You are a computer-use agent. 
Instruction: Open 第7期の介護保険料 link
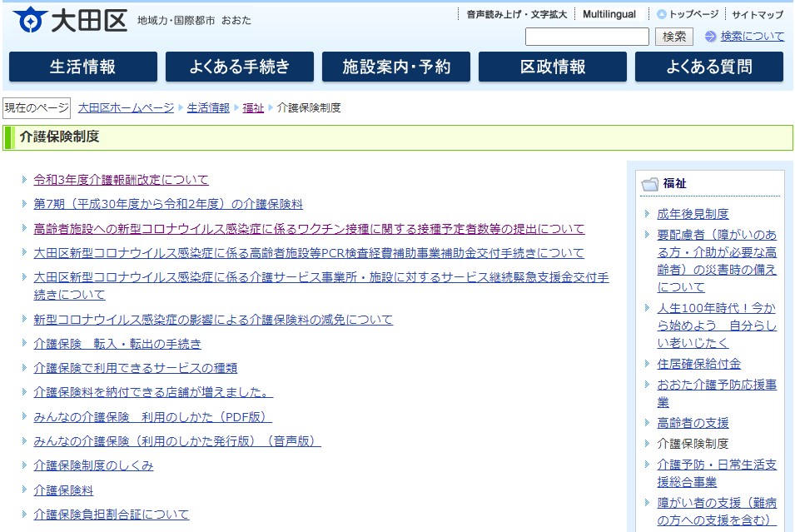[168, 204]
